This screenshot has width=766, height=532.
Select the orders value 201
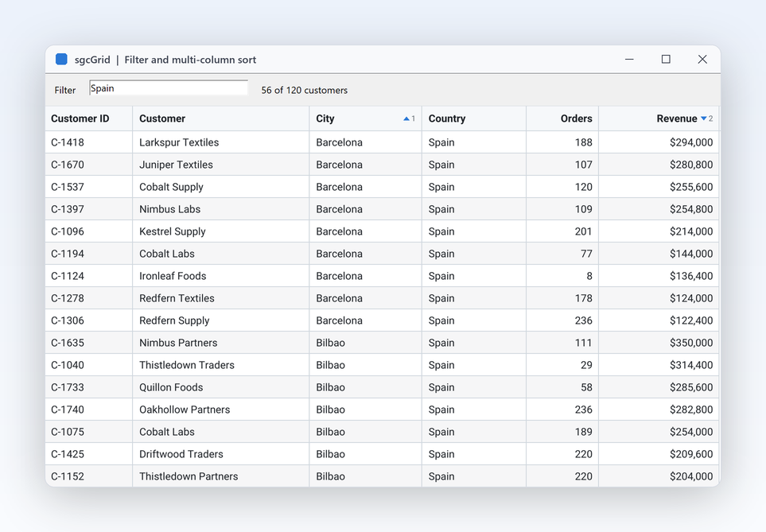tap(562, 231)
